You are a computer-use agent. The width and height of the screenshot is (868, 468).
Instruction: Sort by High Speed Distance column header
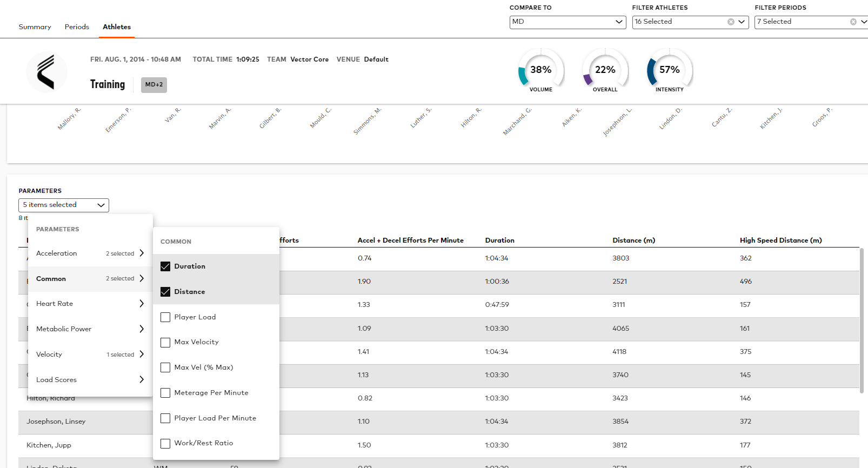780,240
